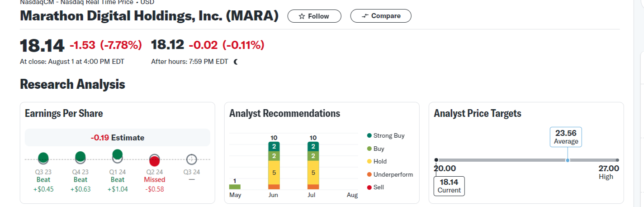The width and height of the screenshot is (644, 207).
Task: Click the yellow Hold segment in Jun bar
Action: [x=274, y=173]
